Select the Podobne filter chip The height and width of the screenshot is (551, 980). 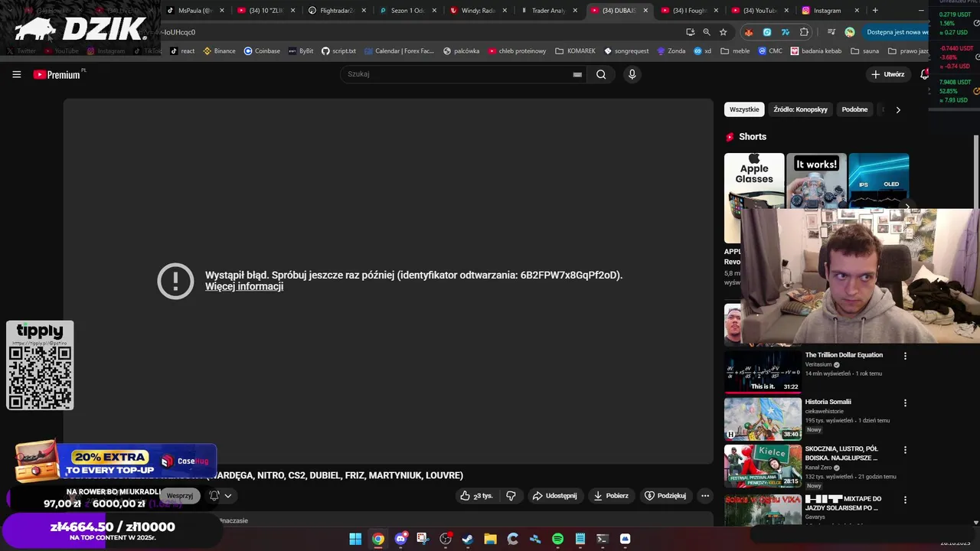pos(854,109)
